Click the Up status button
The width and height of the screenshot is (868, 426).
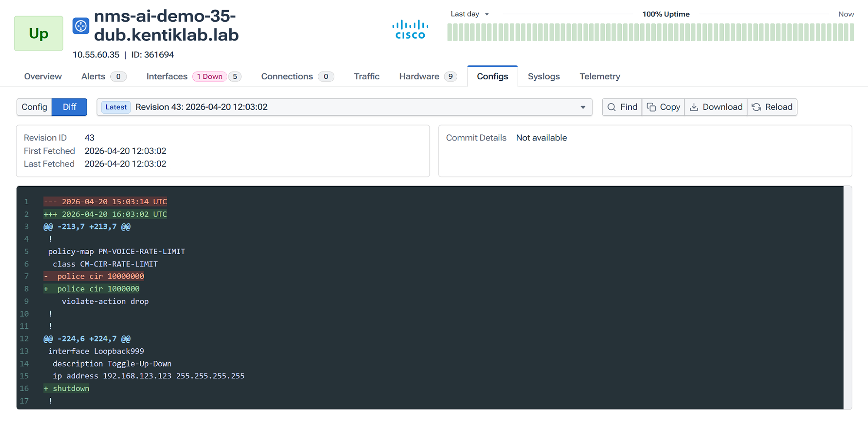38,33
